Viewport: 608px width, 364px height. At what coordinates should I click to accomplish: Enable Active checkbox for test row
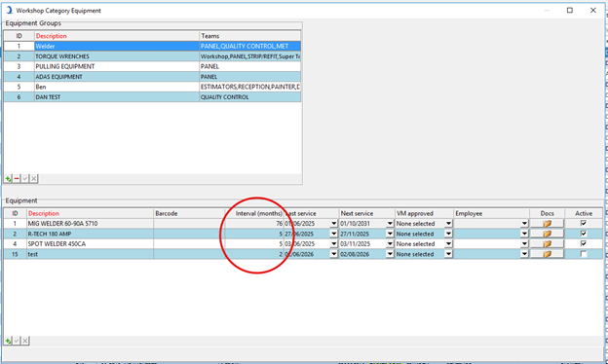pos(584,254)
